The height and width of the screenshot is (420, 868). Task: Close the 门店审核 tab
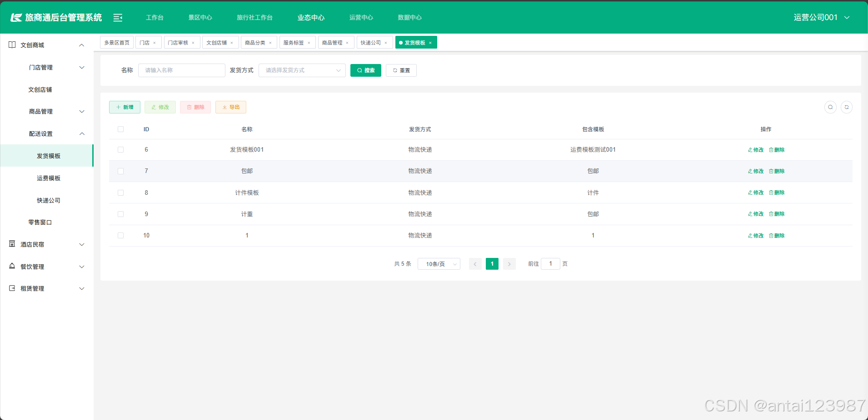[193, 43]
